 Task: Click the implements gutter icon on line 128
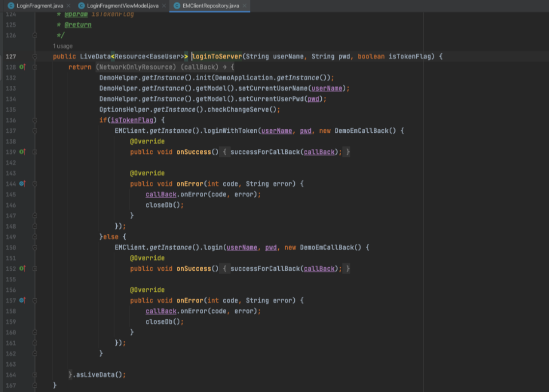click(x=22, y=67)
